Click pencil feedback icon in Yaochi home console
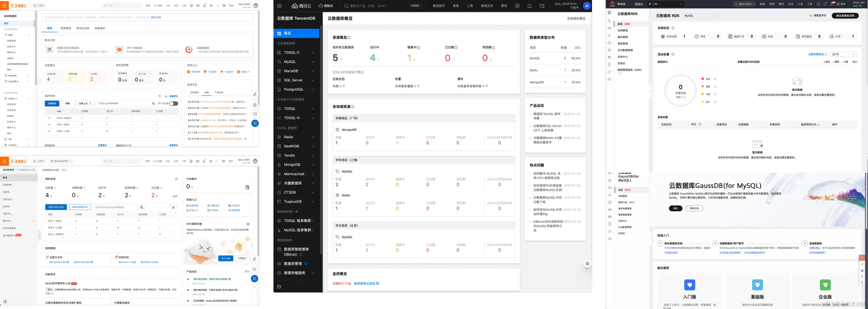This screenshot has width=868, height=309. tap(255, 94)
